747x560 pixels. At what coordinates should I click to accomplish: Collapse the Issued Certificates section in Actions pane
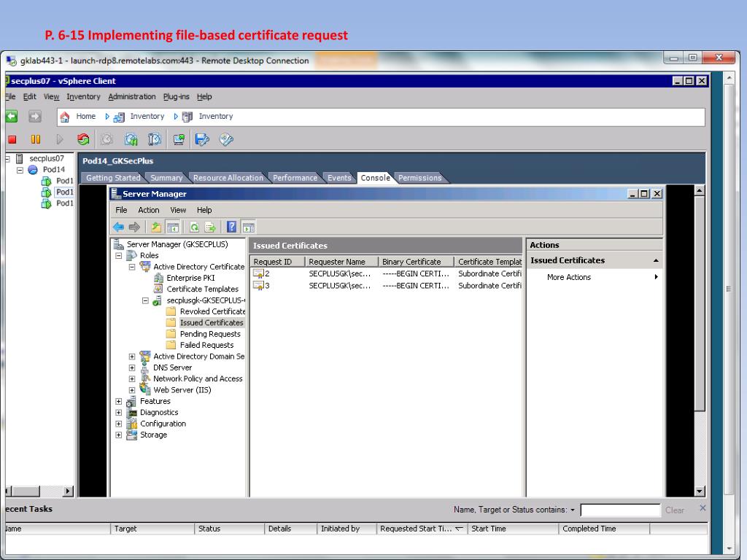click(x=656, y=260)
